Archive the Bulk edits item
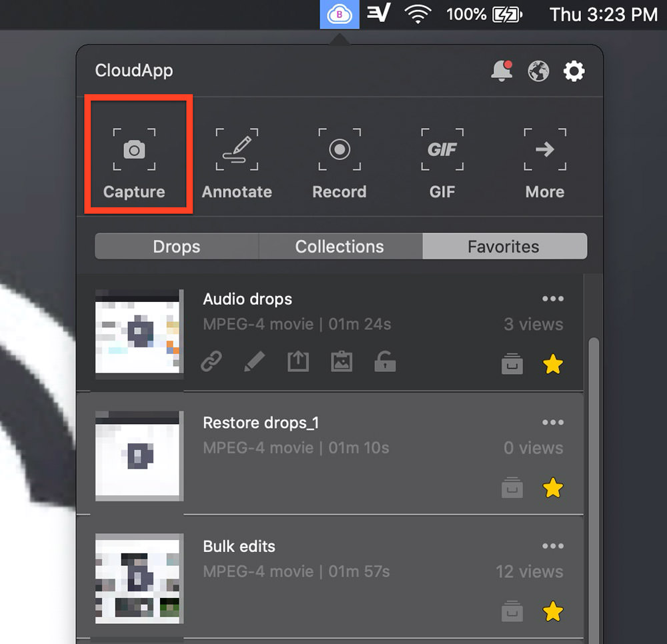Viewport: 667px width, 644px height. 512,611
